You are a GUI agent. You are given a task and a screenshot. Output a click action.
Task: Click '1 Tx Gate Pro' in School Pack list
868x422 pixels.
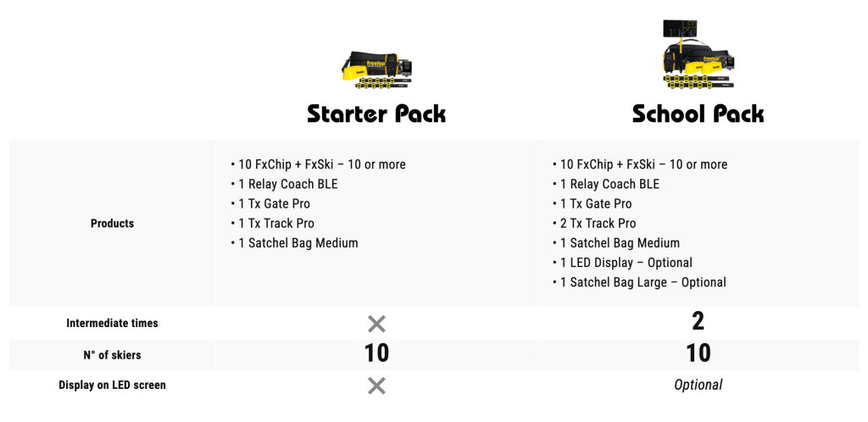593,204
